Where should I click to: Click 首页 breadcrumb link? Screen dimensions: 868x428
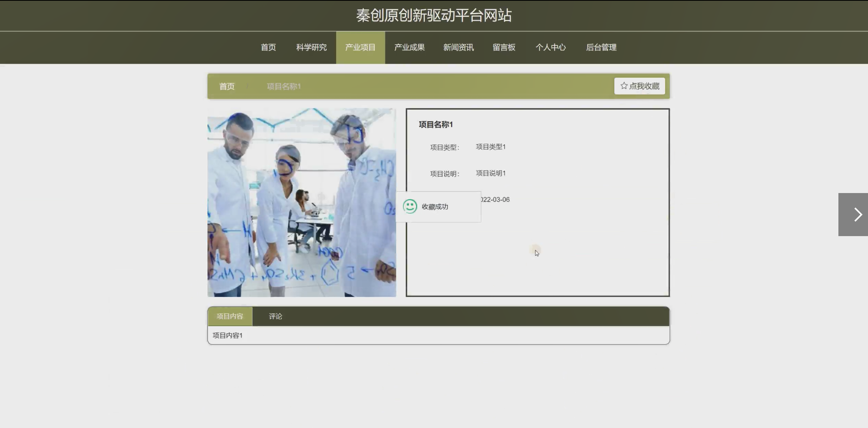pos(227,87)
